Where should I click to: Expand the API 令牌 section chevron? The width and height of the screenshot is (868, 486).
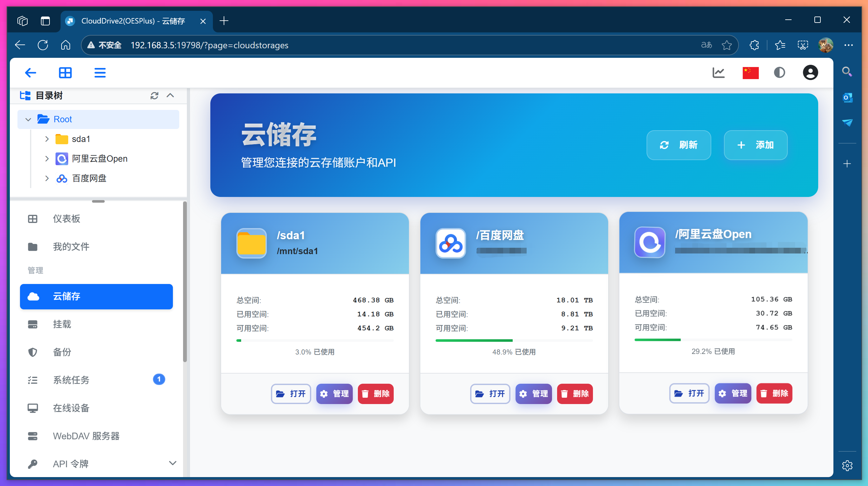pyautogui.click(x=173, y=463)
